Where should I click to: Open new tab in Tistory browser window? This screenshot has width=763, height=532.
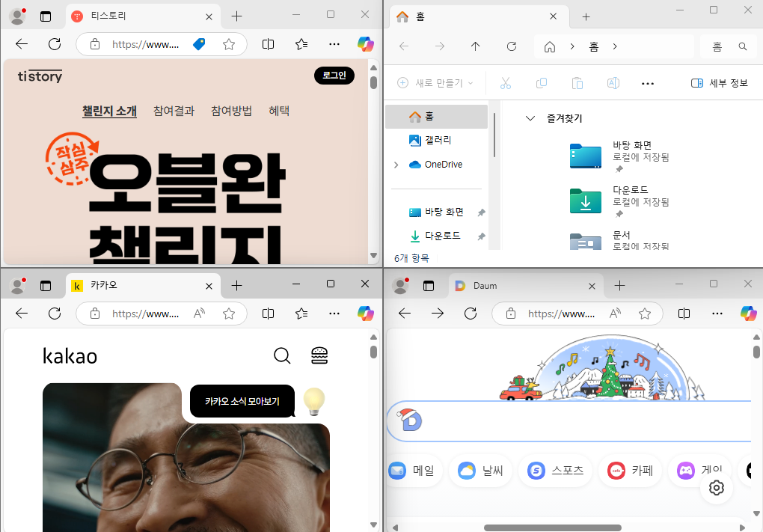point(236,16)
